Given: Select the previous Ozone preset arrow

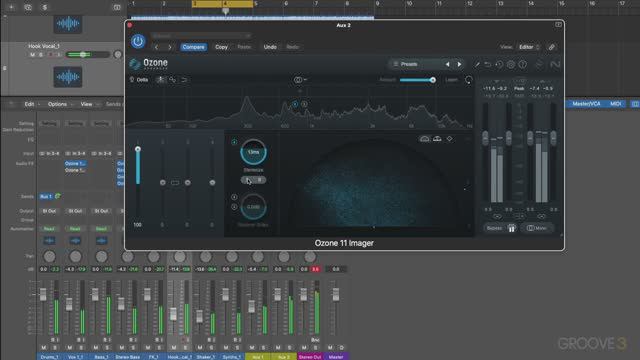Looking at the screenshot, I should [x=447, y=64].
